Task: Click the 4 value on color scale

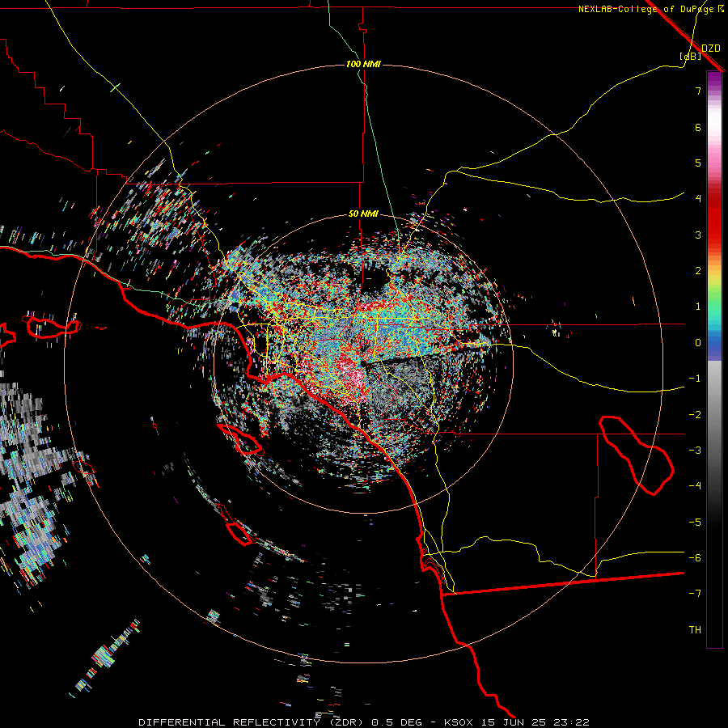Action: coord(698,199)
